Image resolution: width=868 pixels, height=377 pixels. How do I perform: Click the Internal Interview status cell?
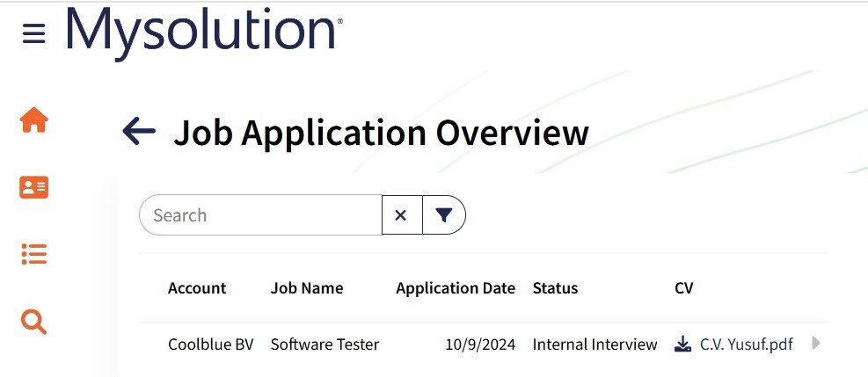(594, 344)
